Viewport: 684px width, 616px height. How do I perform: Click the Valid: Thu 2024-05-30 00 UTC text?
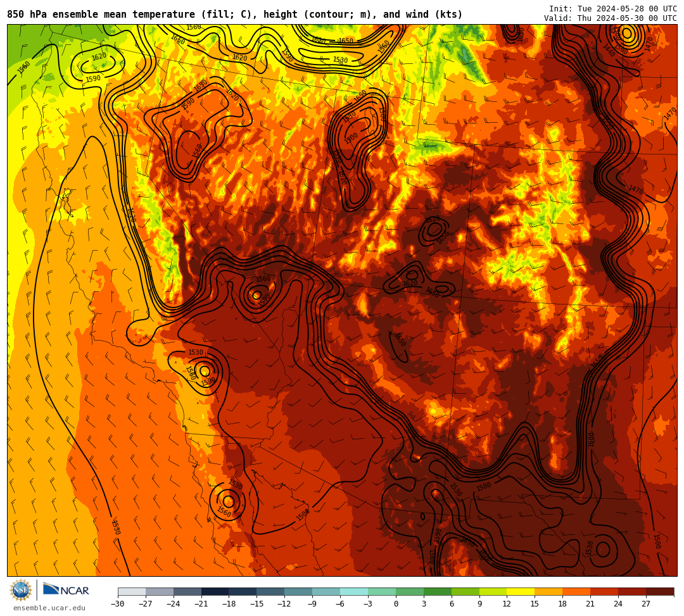tap(611, 18)
